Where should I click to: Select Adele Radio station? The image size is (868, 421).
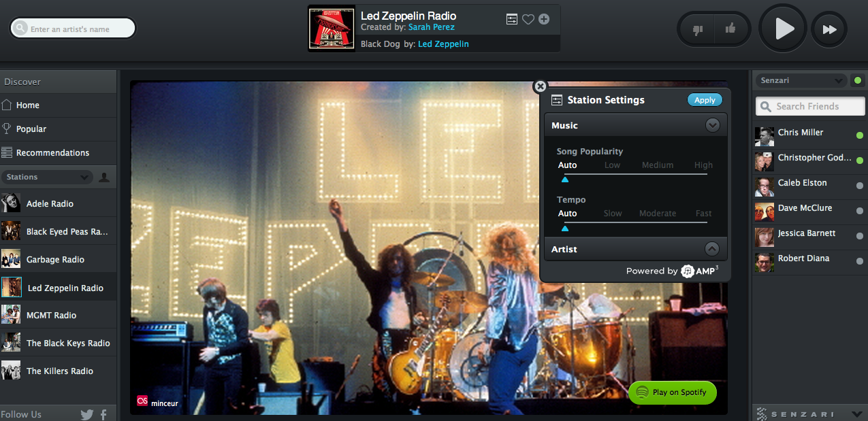(59, 203)
